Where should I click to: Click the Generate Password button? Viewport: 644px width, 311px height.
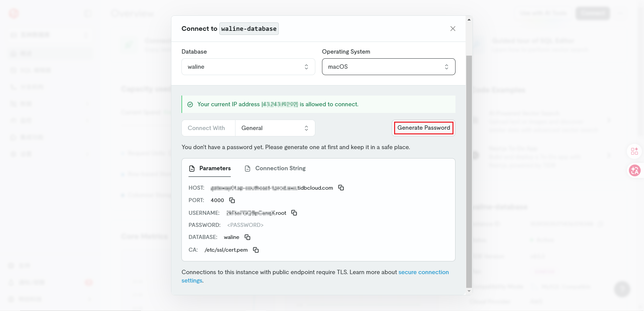[x=424, y=128]
